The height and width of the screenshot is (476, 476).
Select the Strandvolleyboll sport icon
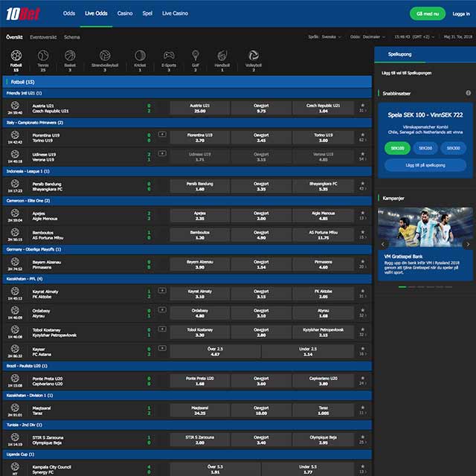[x=105, y=56]
